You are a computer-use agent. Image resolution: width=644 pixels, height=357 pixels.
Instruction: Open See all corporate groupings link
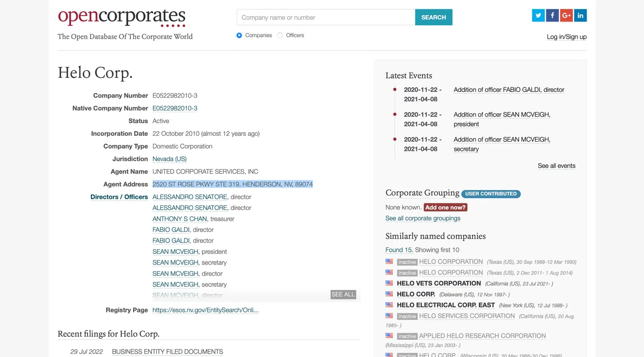tap(423, 218)
